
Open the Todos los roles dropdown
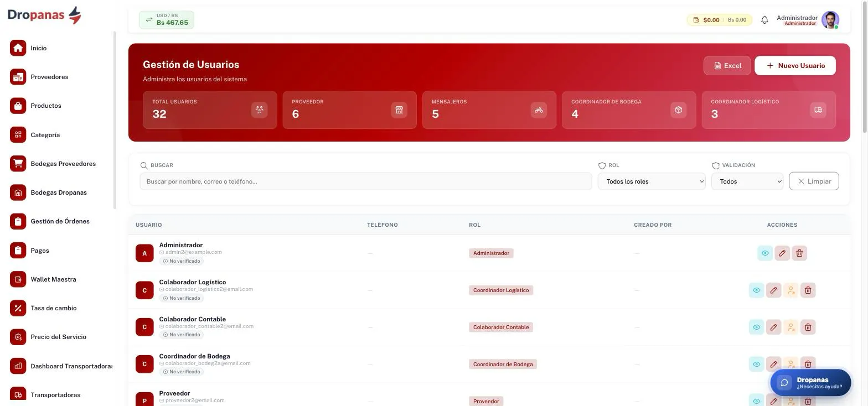point(652,181)
